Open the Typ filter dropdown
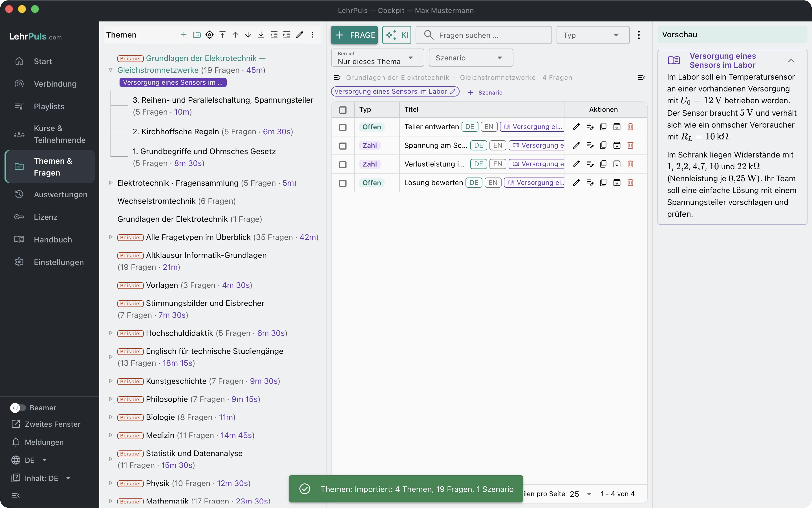This screenshot has width=812, height=508. (x=593, y=35)
